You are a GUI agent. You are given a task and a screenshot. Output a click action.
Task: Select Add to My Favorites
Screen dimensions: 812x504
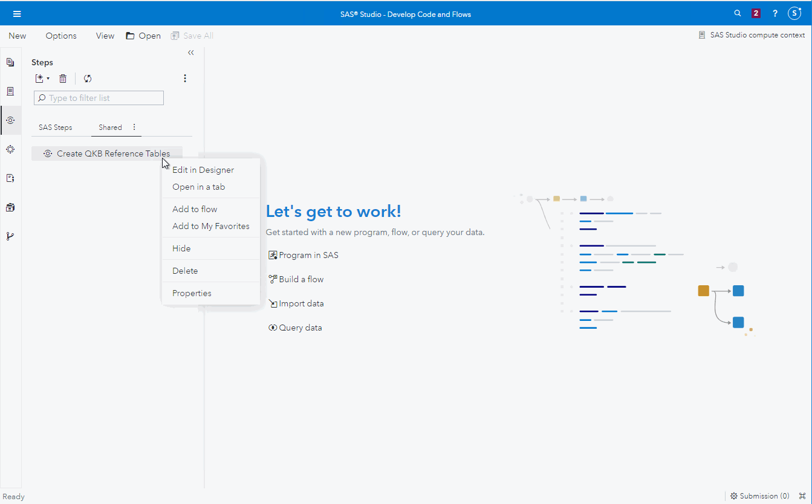pyautogui.click(x=211, y=226)
